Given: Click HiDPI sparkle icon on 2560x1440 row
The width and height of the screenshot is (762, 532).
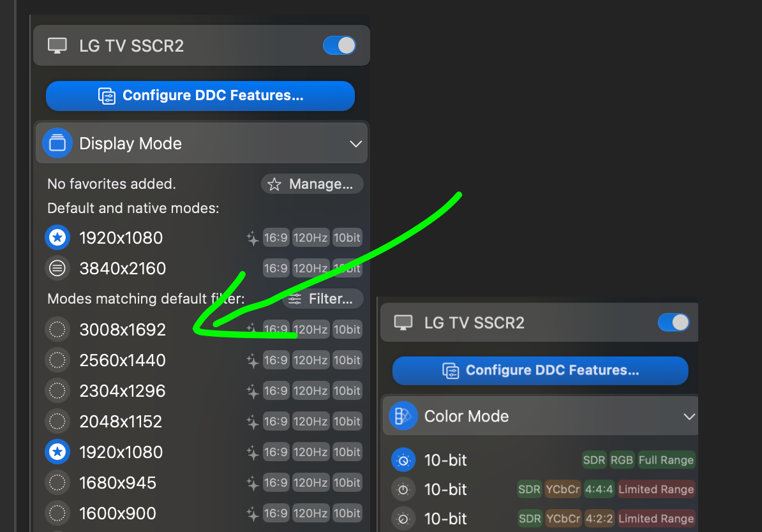Looking at the screenshot, I should click(x=252, y=360).
